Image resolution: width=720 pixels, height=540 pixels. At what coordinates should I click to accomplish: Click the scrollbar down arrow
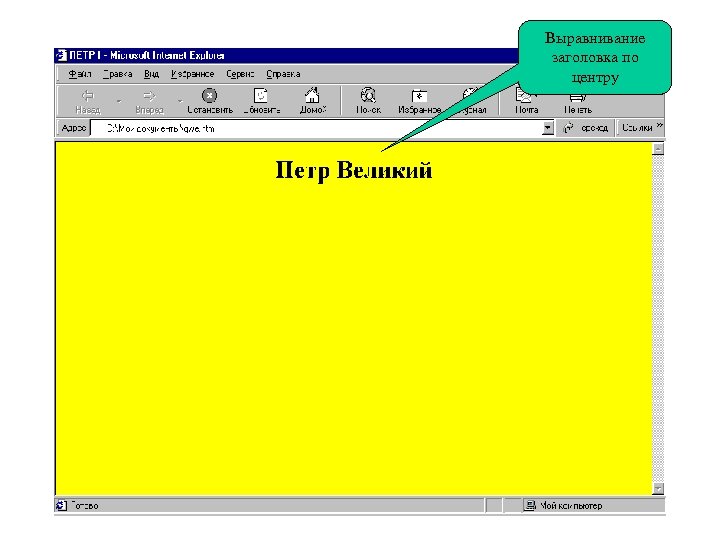click(x=658, y=489)
